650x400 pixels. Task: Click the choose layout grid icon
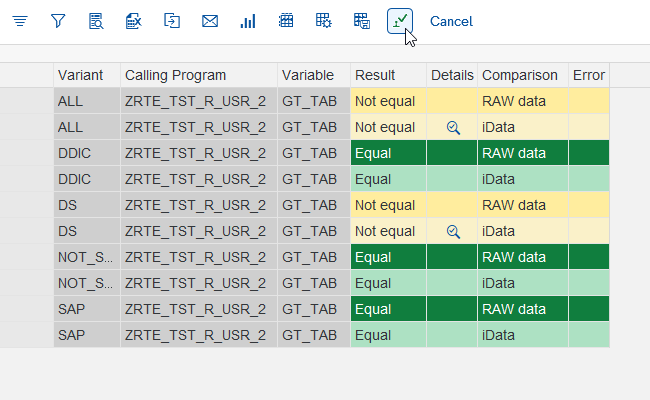(x=286, y=21)
